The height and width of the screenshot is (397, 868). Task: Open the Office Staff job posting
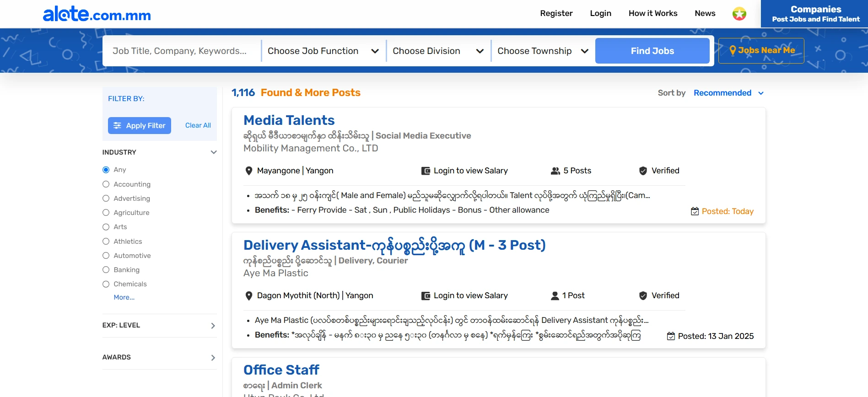tap(281, 370)
